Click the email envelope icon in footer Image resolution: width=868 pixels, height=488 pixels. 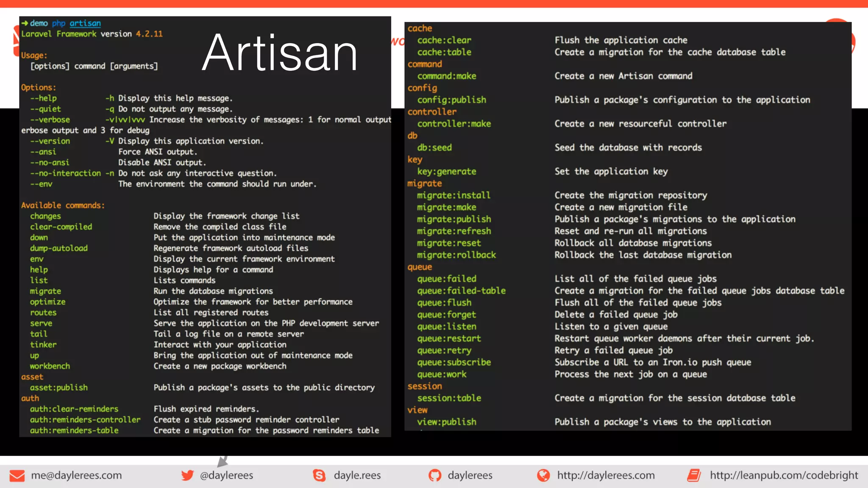point(17,476)
